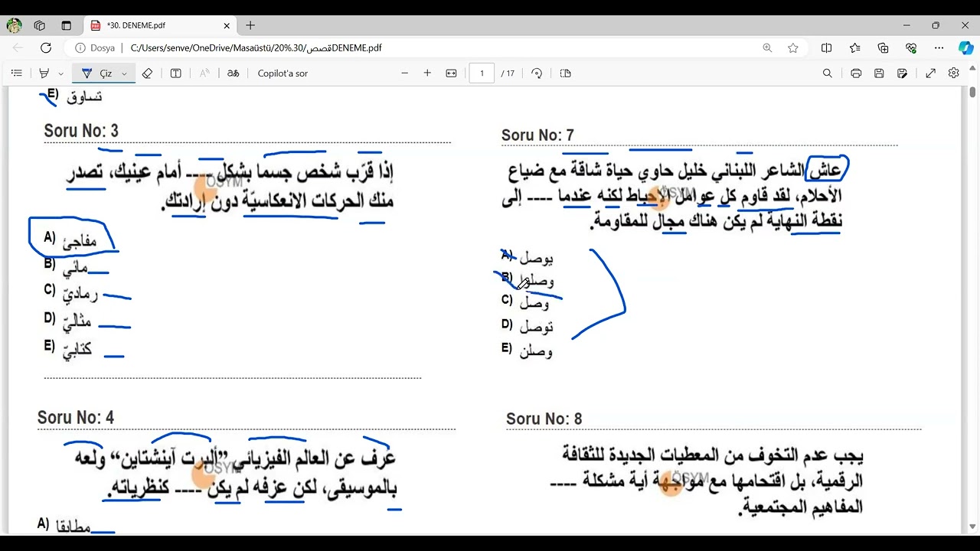The image size is (980, 551).
Task: Select answer D) of Soru No: 7
Action: (x=527, y=327)
